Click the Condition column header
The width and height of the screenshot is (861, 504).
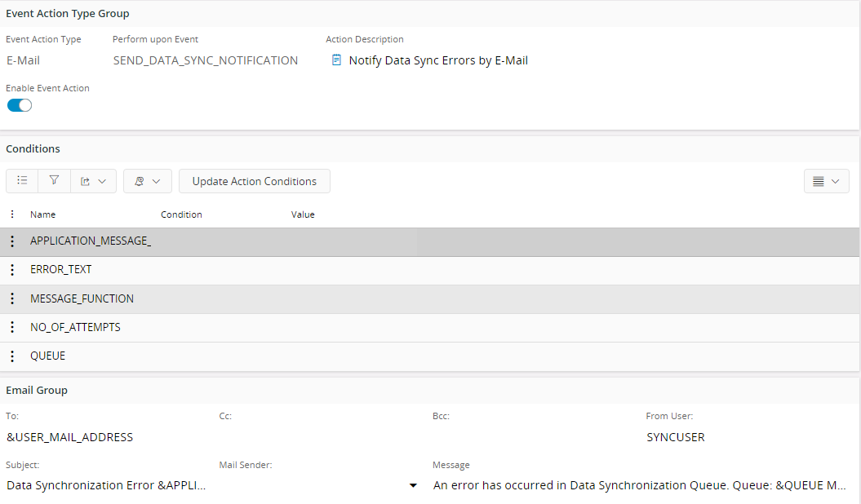pyautogui.click(x=181, y=214)
